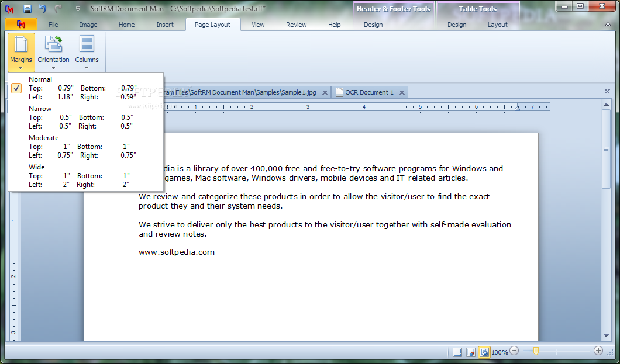Screen dimensions: 620x364
Task: Click the vertical scrollbar down arrow
Action: (606, 336)
